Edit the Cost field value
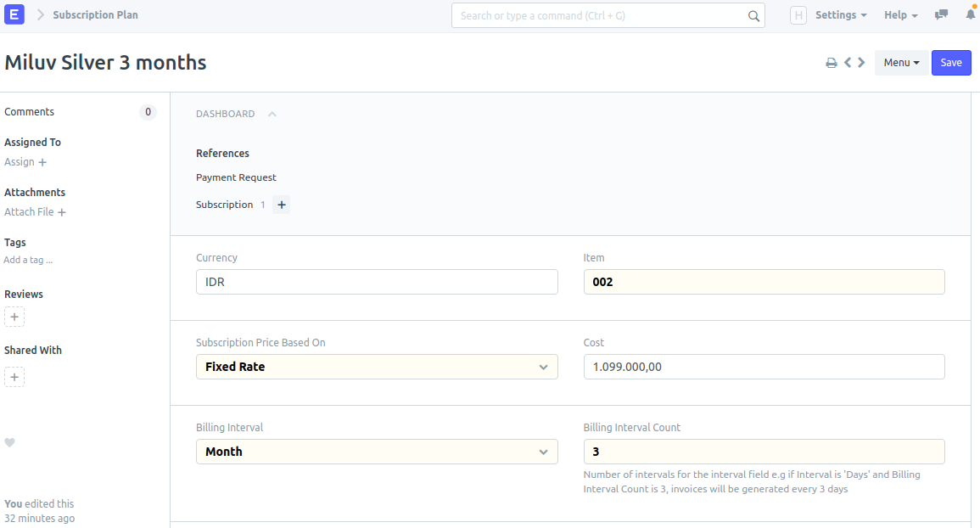 click(764, 367)
